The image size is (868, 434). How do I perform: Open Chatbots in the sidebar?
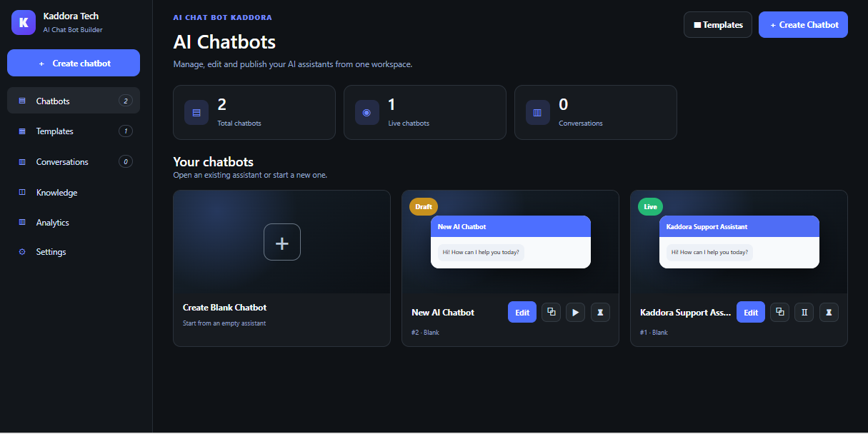[x=74, y=101]
